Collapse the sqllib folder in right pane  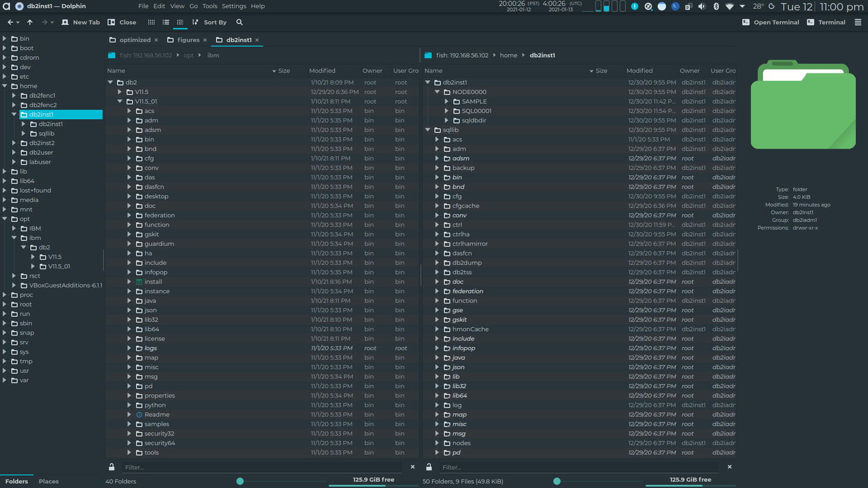(x=428, y=130)
